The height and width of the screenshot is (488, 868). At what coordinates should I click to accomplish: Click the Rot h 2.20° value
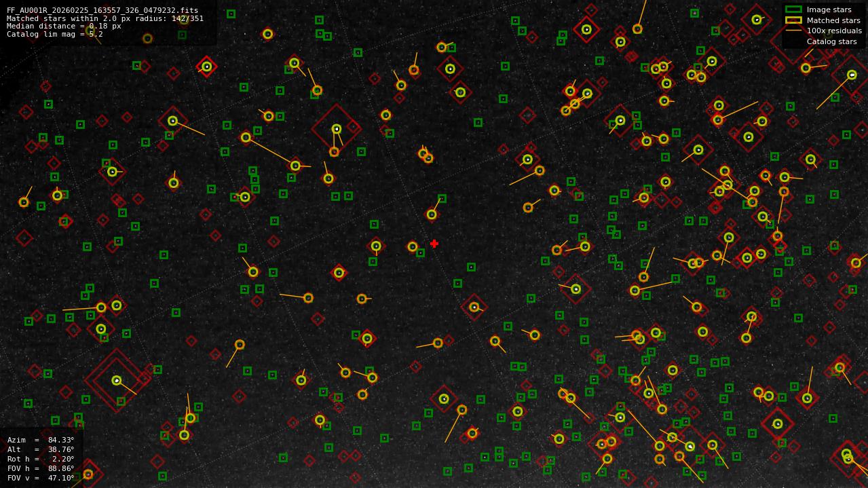tap(63, 459)
